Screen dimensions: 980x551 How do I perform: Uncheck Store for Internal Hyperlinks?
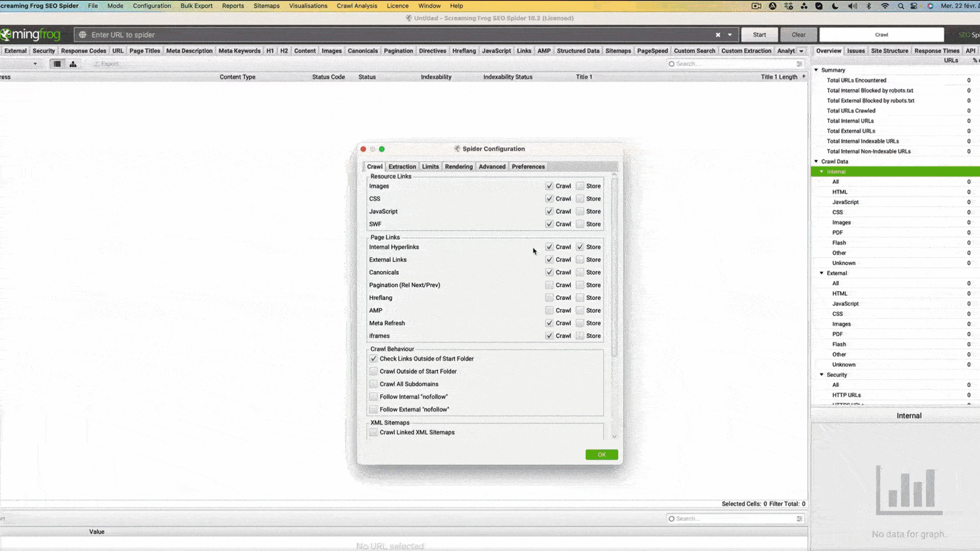point(580,247)
